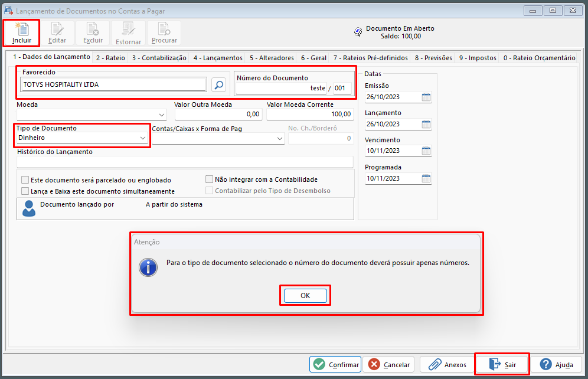Click OK in the Atenção dialog
Viewport: 588px width, 379px height.
[305, 296]
